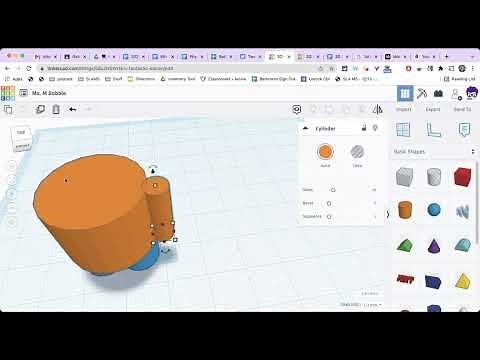Go back in browser
The height and width of the screenshot is (360, 480).
pos(8,68)
